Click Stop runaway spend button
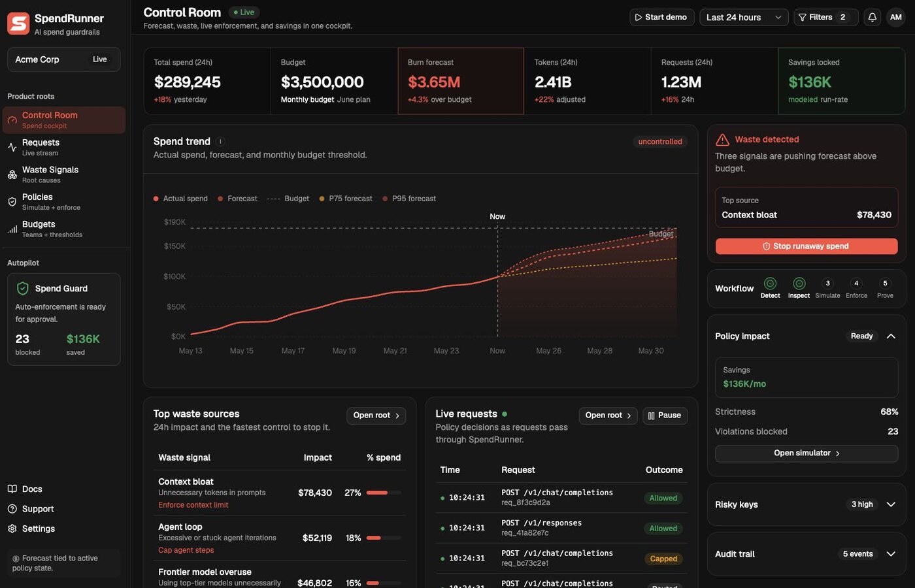This screenshot has height=588, width=915. click(x=807, y=246)
